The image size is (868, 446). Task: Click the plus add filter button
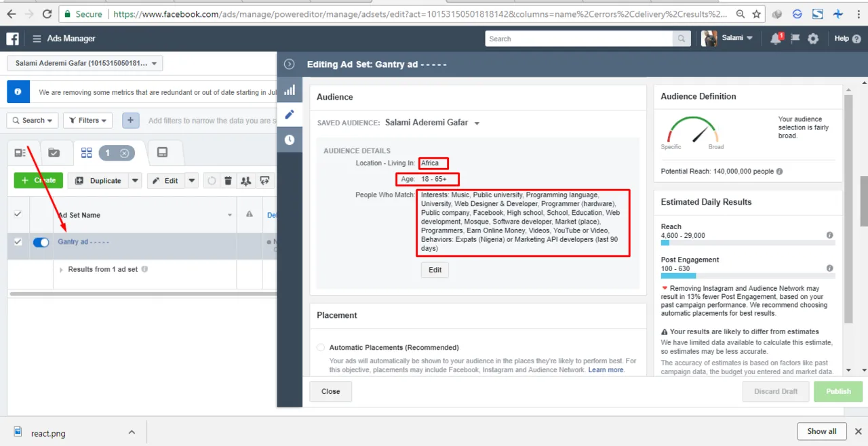pyautogui.click(x=131, y=121)
